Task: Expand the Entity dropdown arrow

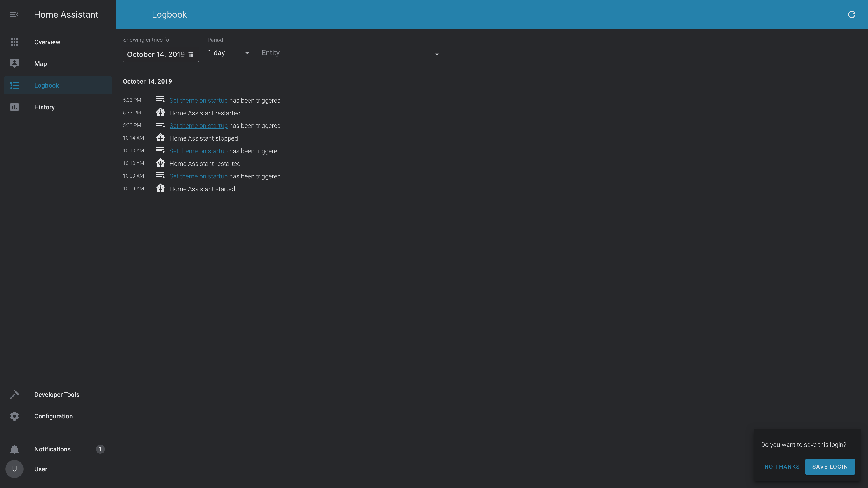Action: (437, 54)
